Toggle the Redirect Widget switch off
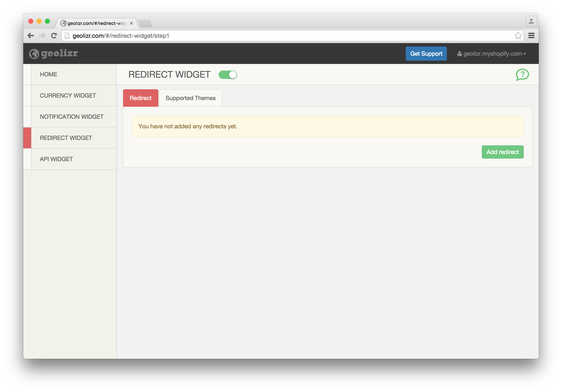This screenshot has width=562, height=392. click(x=228, y=75)
